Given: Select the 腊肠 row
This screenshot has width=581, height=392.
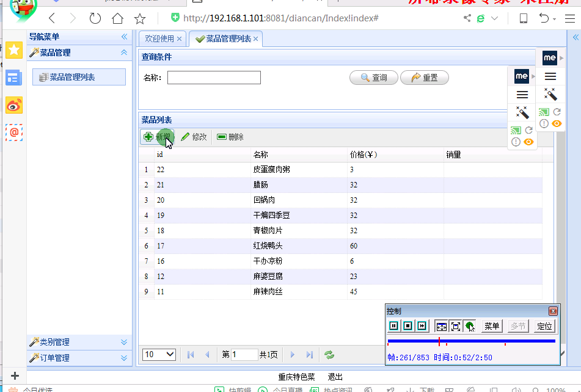Looking at the screenshot, I should pyautogui.click(x=340, y=185).
